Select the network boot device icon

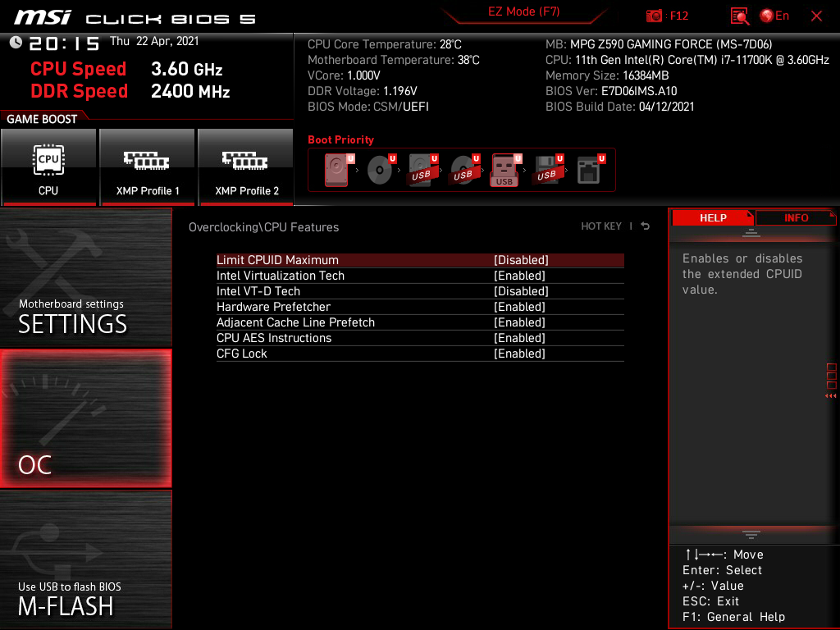[x=590, y=170]
